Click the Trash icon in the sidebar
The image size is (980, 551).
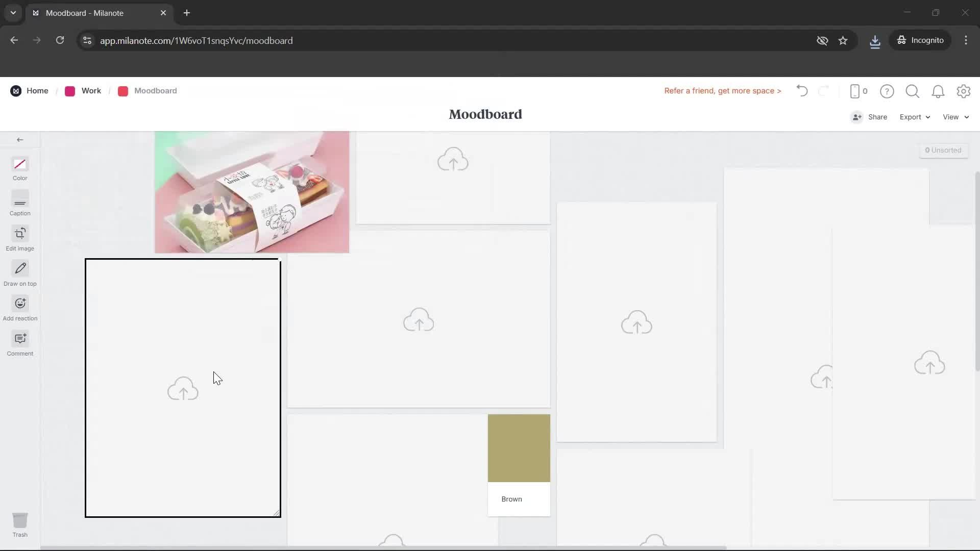pyautogui.click(x=20, y=519)
